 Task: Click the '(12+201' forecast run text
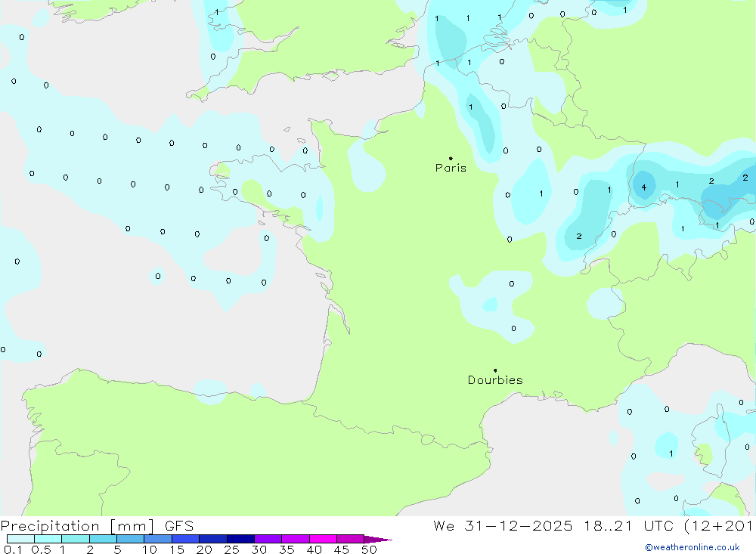[718, 526]
